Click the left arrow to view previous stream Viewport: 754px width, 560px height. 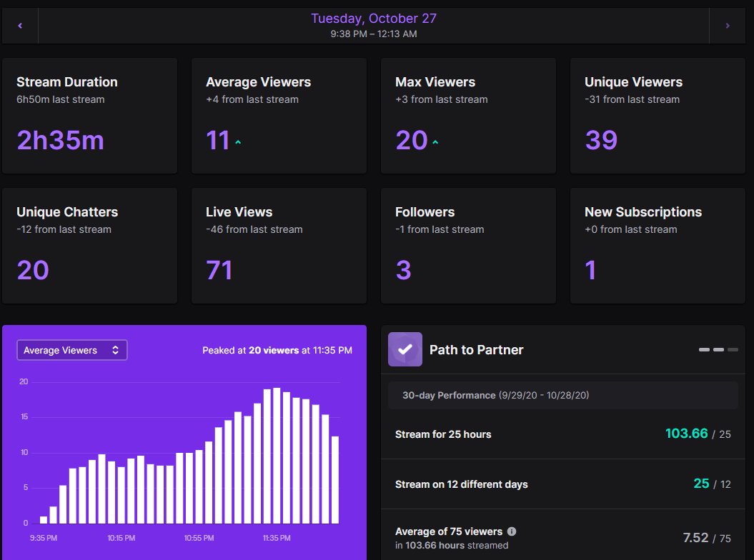click(x=19, y=25)
